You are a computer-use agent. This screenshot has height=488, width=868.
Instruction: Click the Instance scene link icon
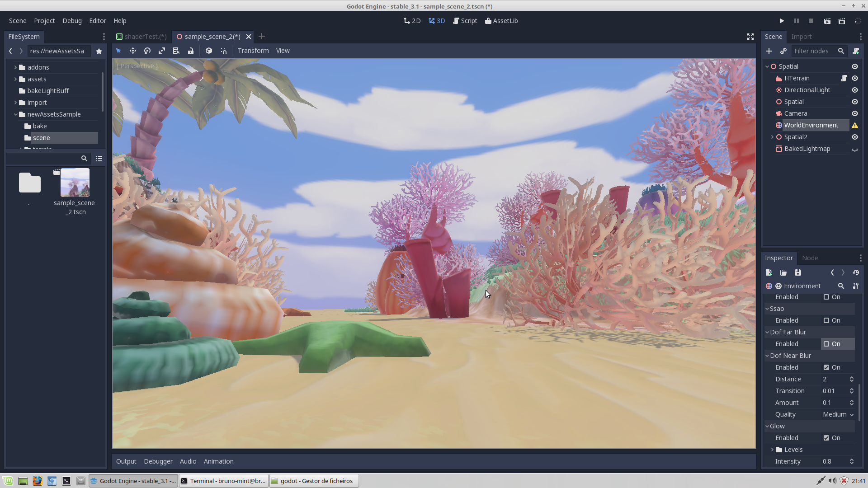(x=783, y=51)
